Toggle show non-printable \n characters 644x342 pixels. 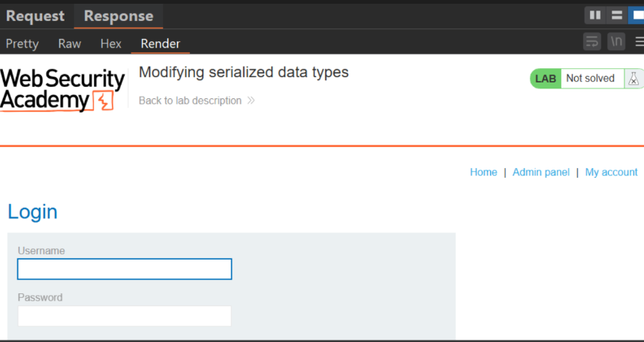(x=616, y=41)
